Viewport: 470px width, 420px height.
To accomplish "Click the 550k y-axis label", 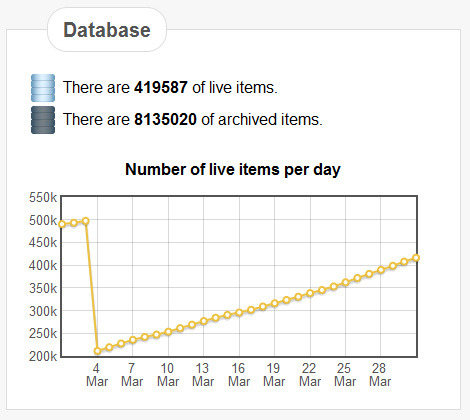I will 43,197.
